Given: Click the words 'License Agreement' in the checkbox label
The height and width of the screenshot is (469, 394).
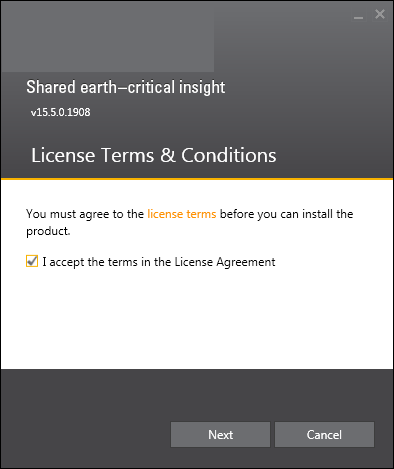Looking at the screenshot, I should click(x=225, y=262).
